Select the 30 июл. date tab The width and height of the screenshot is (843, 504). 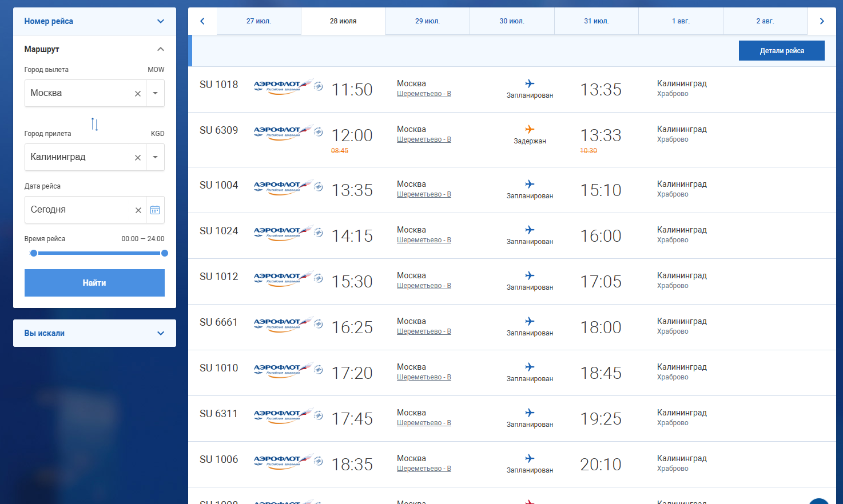click(512, 21)
